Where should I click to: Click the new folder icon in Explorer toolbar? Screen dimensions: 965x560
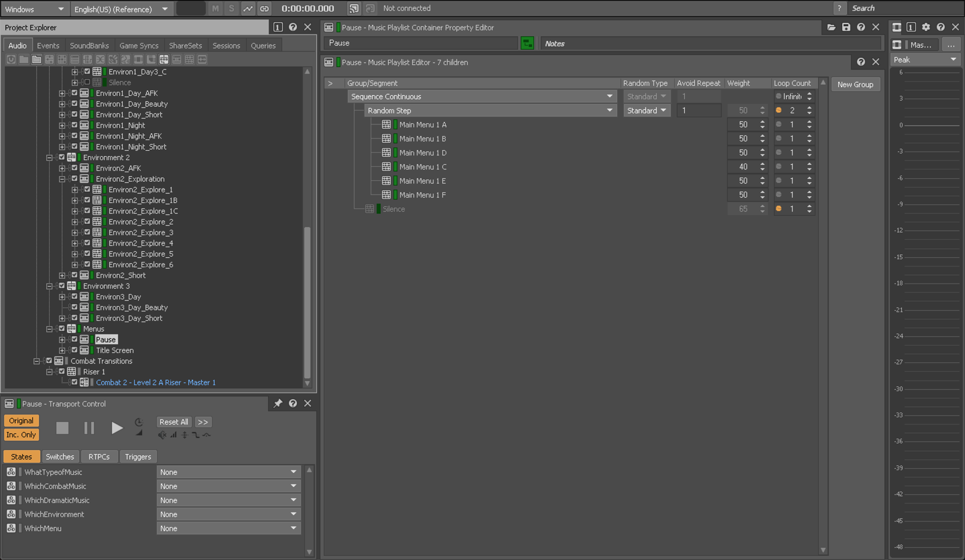pos(36,60)
